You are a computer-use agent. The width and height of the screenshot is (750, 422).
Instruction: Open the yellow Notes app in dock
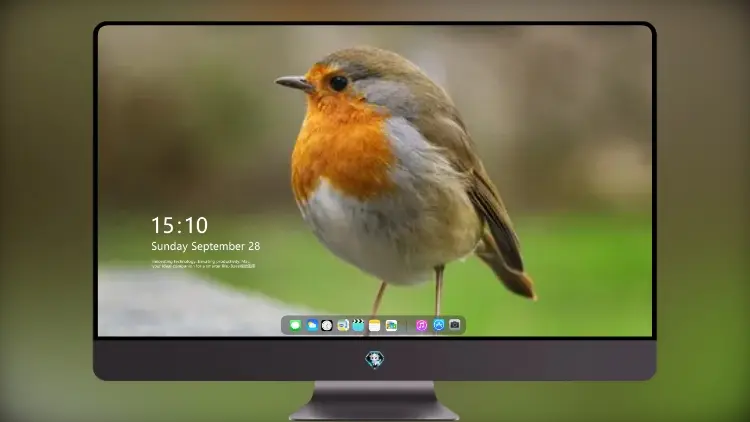pos(375,325)
